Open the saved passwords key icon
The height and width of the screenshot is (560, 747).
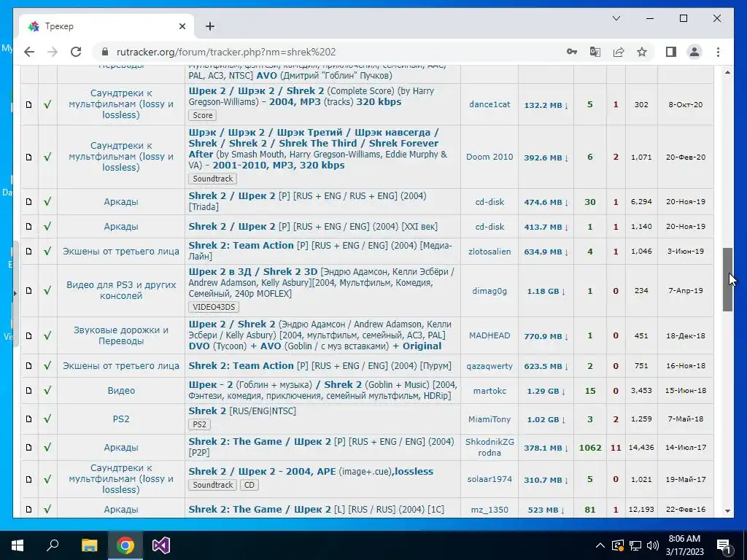click(572, 52)
